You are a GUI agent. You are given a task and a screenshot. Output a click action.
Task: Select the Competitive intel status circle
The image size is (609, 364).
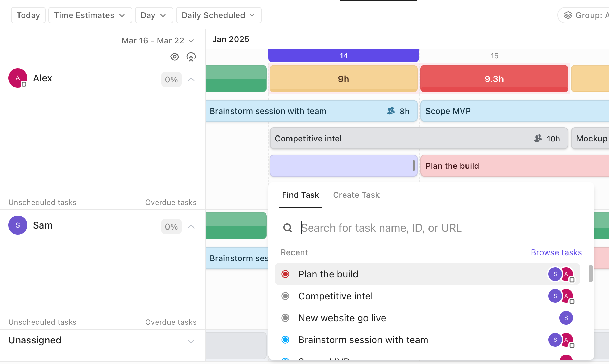click(x=285, y=296)
